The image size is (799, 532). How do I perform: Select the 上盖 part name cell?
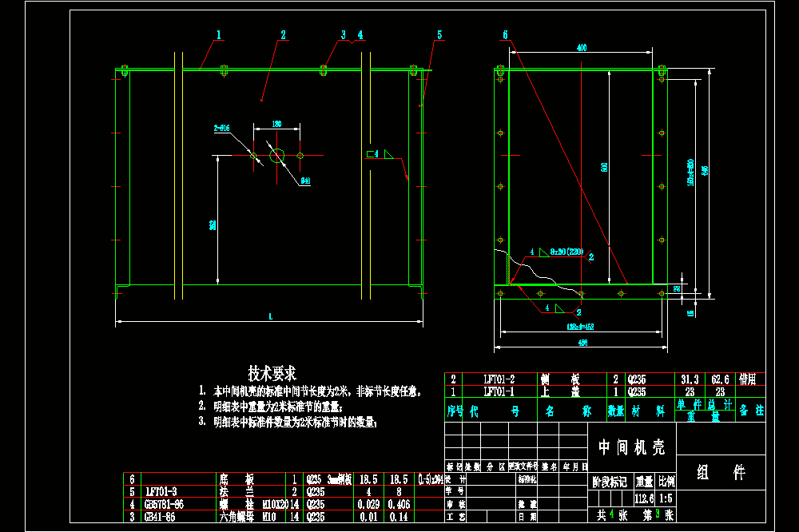560,392
